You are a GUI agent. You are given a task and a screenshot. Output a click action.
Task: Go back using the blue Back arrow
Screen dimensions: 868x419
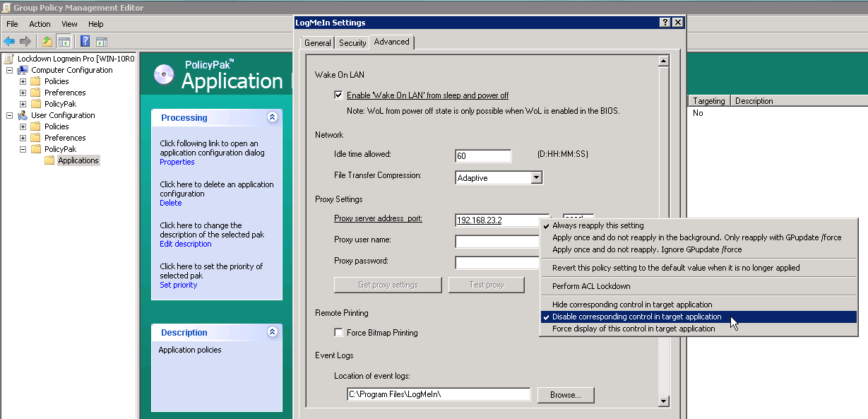click(9, 41)
